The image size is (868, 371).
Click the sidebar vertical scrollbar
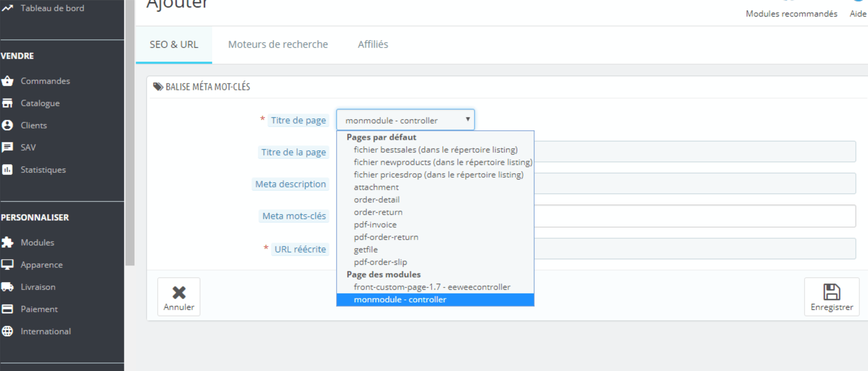[x=130, y=135]
